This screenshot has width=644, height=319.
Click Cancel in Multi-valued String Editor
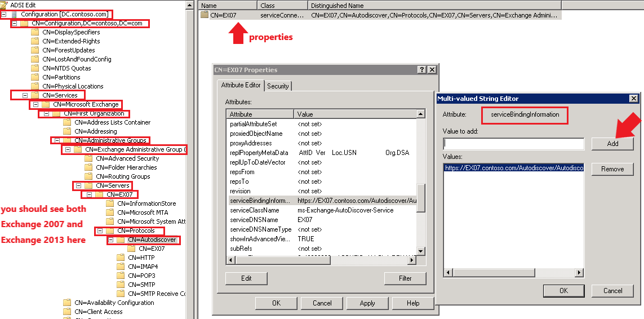coord(612,291)
